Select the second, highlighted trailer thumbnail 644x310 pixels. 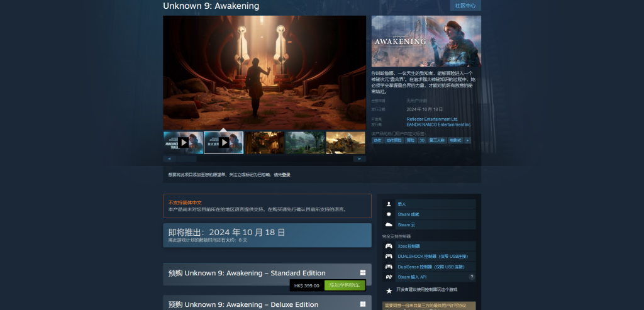click(224, 143)
